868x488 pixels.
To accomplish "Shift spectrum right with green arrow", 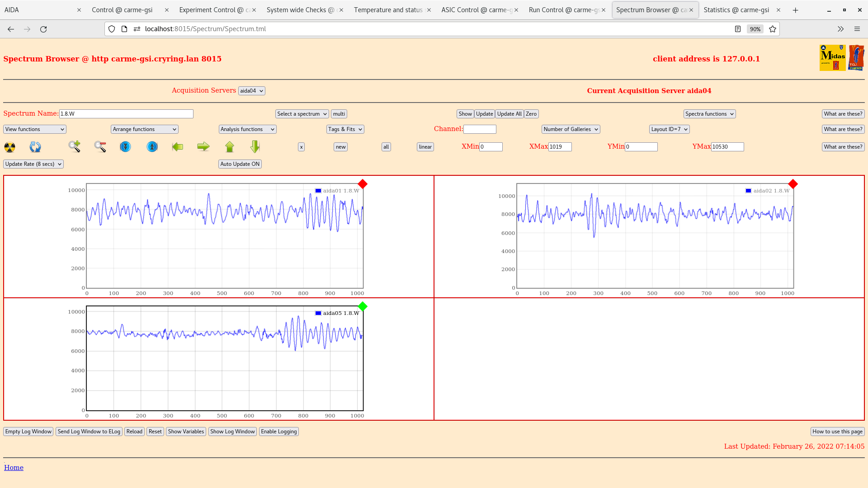I will pos(203,146).
